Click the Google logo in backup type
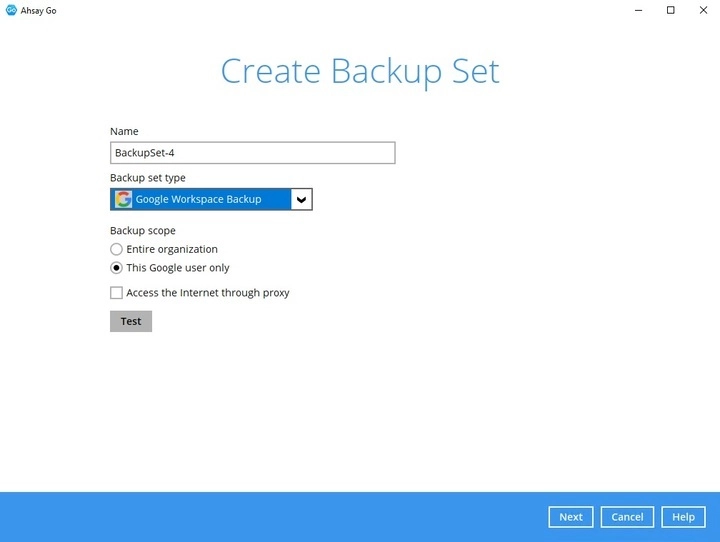 tap(123, 199)
